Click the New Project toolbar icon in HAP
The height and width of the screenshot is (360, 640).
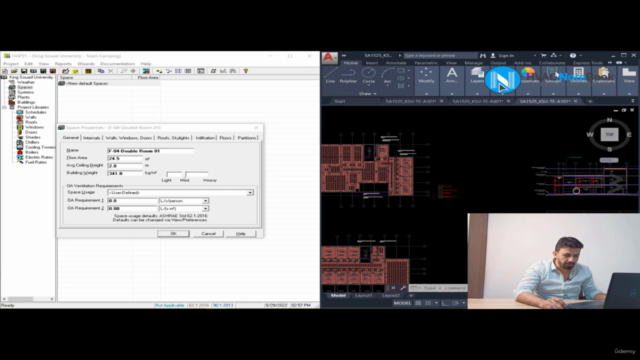tap(5, 71)
